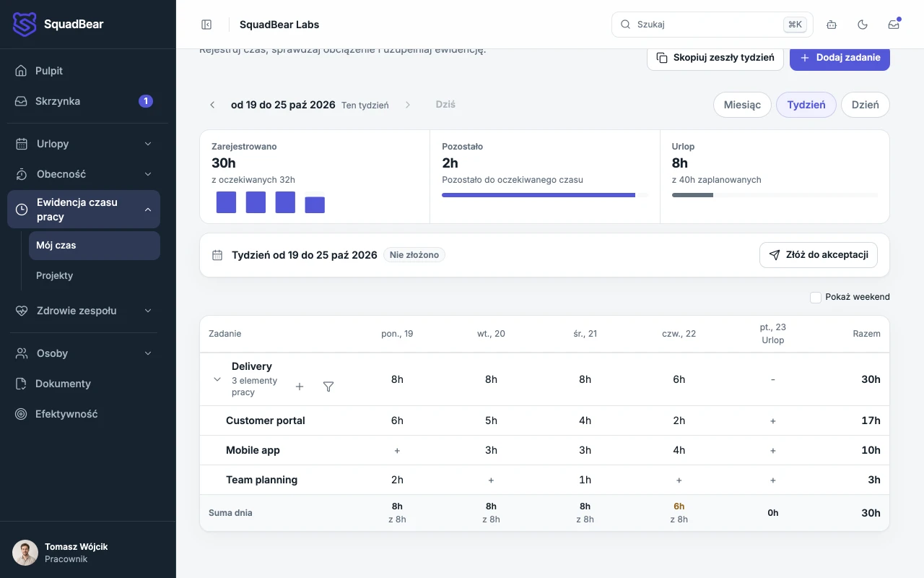
Task: Expand Zdrowie zespołu sidebar section
Action: click(84, 311)
